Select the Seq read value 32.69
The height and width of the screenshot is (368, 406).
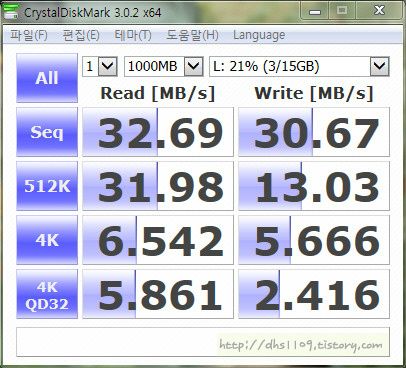click(158, 132)
